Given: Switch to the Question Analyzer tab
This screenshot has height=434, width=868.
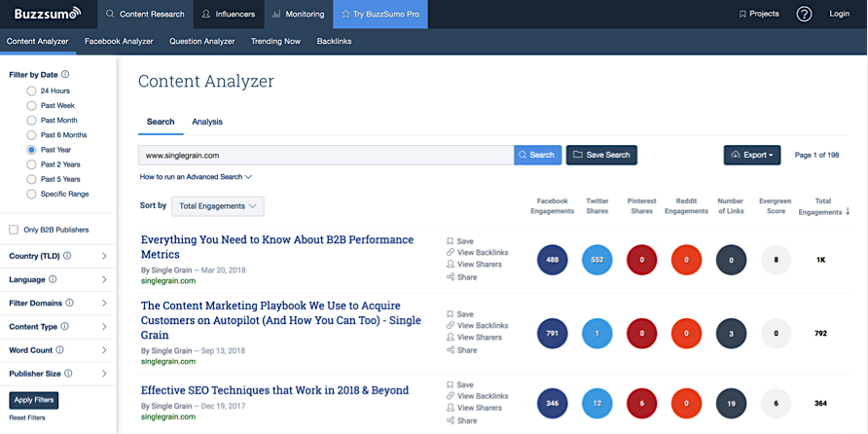Looking at the screenshot, I should coord(202,41).
